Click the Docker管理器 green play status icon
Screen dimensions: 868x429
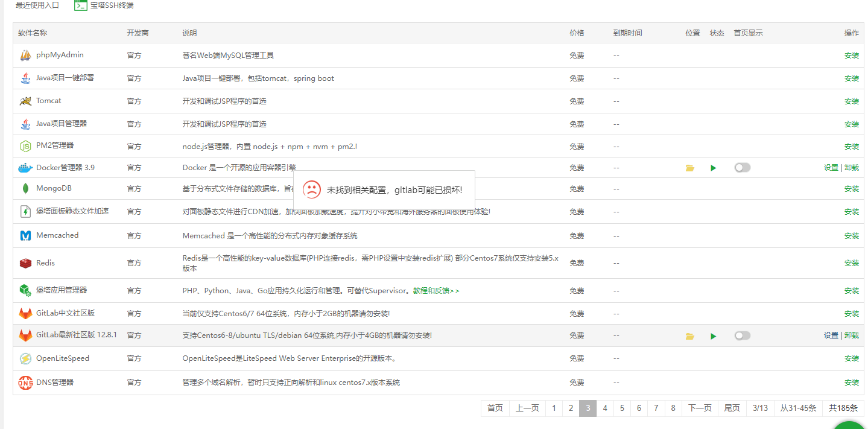714,168
